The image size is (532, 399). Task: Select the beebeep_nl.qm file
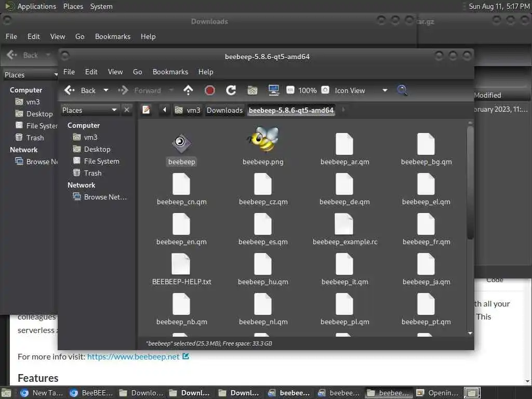pyautogui.click(x=263, y=309)
